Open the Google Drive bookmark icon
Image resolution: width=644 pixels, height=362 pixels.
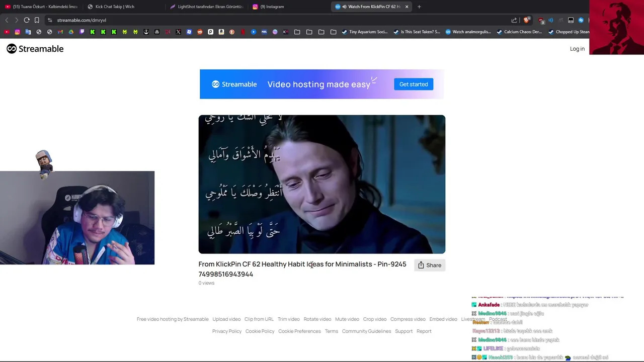[x=71, y=32]
